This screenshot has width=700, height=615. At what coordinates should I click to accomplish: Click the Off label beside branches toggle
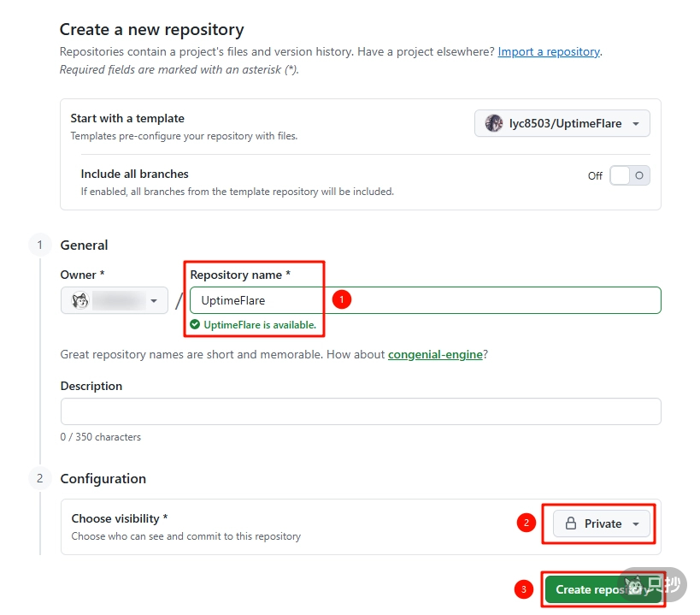(x=595, y=176)
